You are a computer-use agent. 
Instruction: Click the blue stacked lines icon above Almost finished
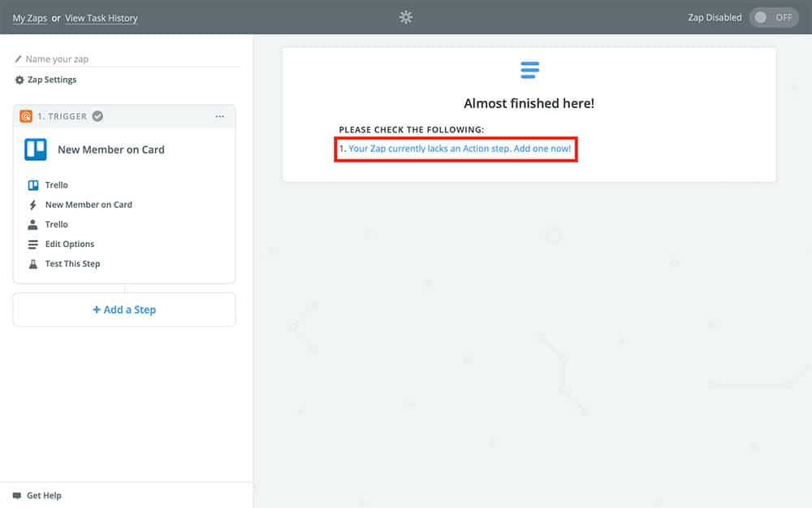pyautogui.click(x=529, y=70)
